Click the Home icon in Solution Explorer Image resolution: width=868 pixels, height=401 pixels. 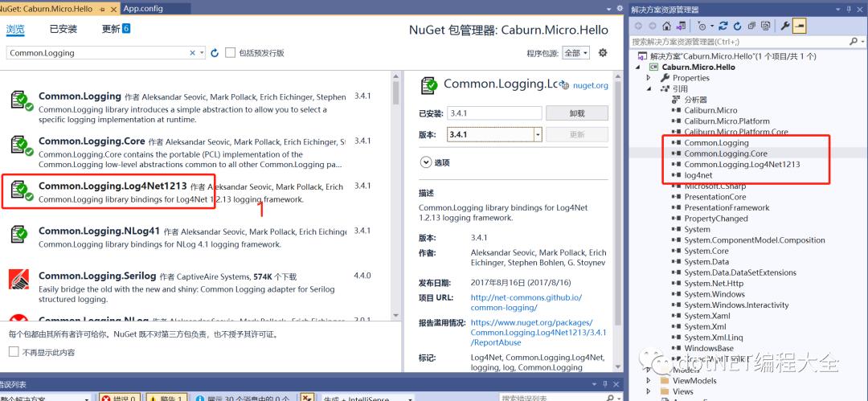tap(666, 26)
